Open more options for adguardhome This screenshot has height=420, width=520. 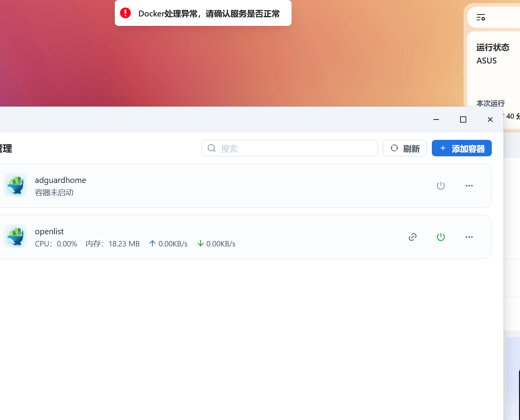[469, 186]
